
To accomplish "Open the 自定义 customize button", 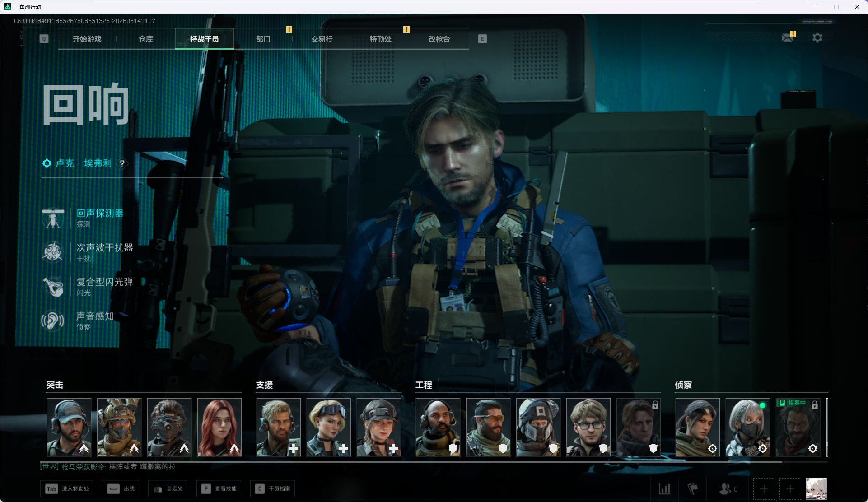I will click(x=168, y=488).
